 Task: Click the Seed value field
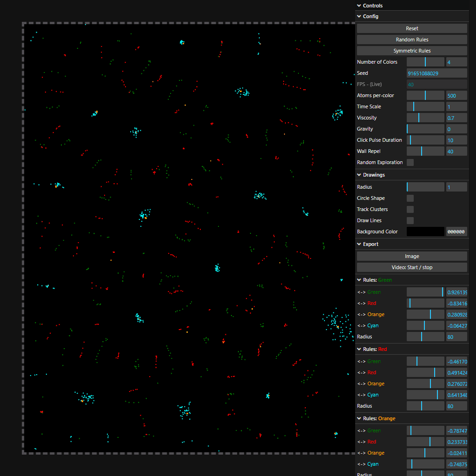click(x=437, y=73)
